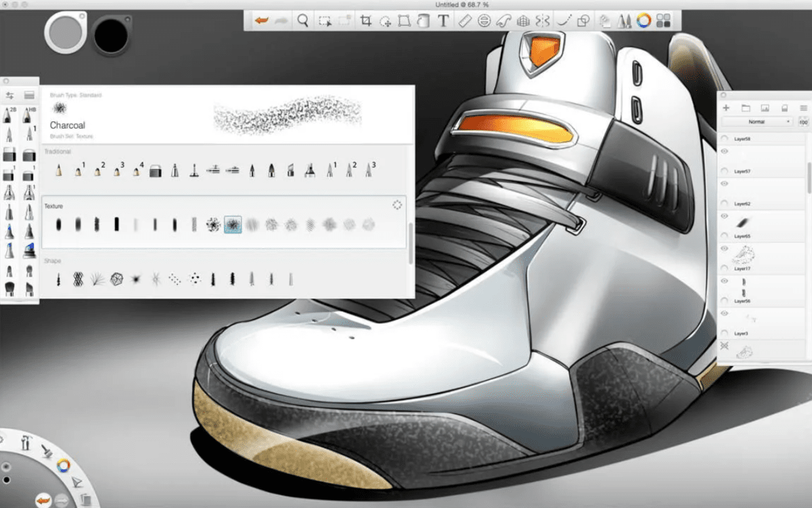Pick the black color puck
Viewport: 812px width, 508px height.
[x=112, y=34]
